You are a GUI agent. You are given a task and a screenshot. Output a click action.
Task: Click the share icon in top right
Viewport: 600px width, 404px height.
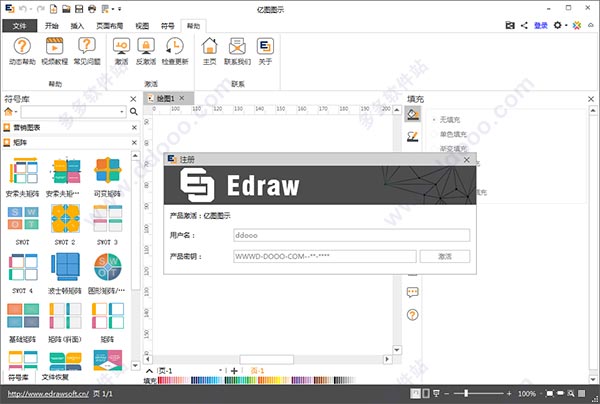(524, 25)
